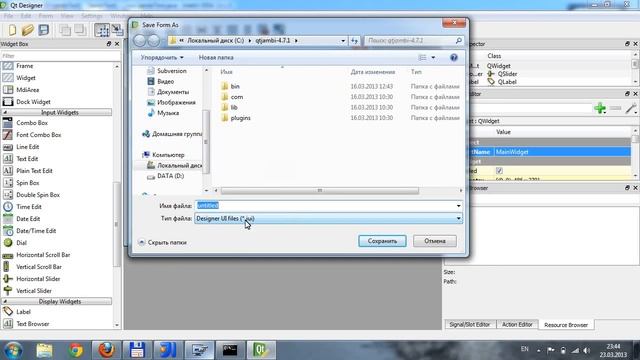Screen dimensions: 640x360
Task: Select Subversion in the navigation pane
Action: click(x=172, y=71)
